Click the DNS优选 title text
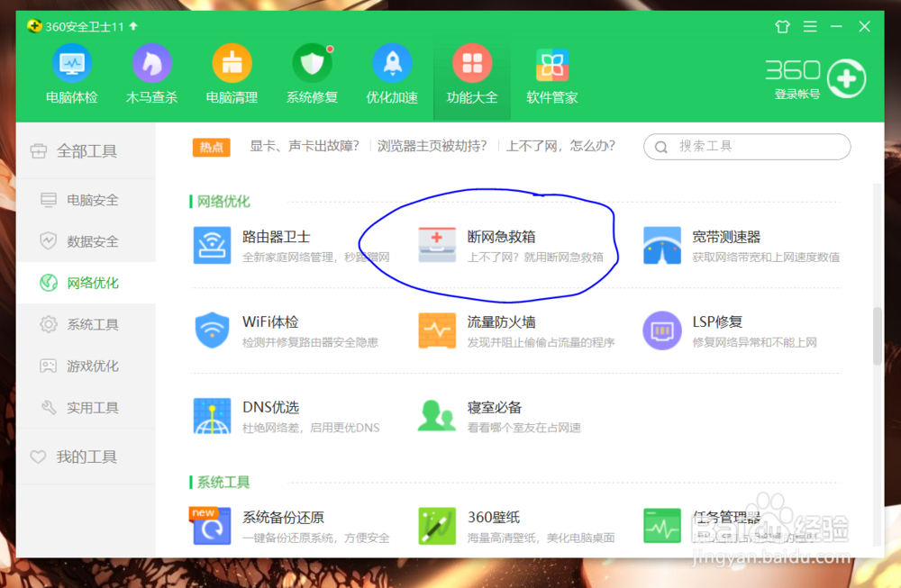Viewport: 901px width, 588px height. pyautogui.click(x=270, y=407)
